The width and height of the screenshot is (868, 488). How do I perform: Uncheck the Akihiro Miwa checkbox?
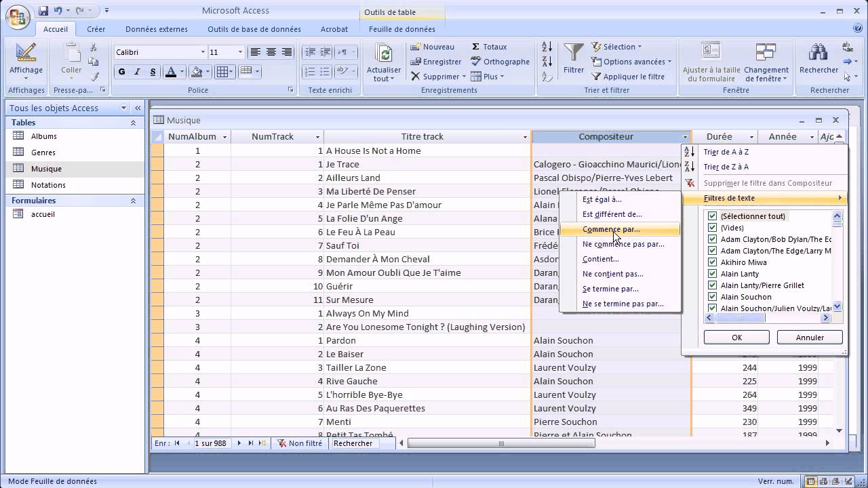point(713,262)
